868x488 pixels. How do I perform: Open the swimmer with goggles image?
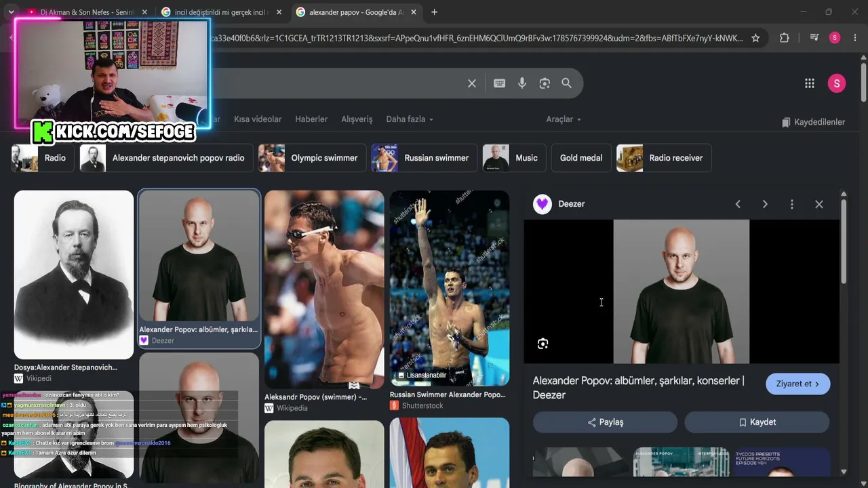tap(324, 289)
